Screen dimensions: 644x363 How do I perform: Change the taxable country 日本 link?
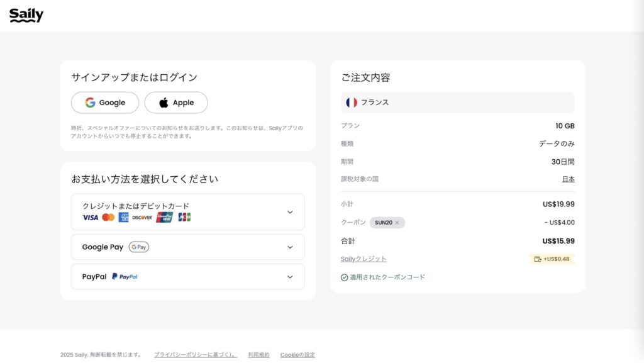(568, 179)
